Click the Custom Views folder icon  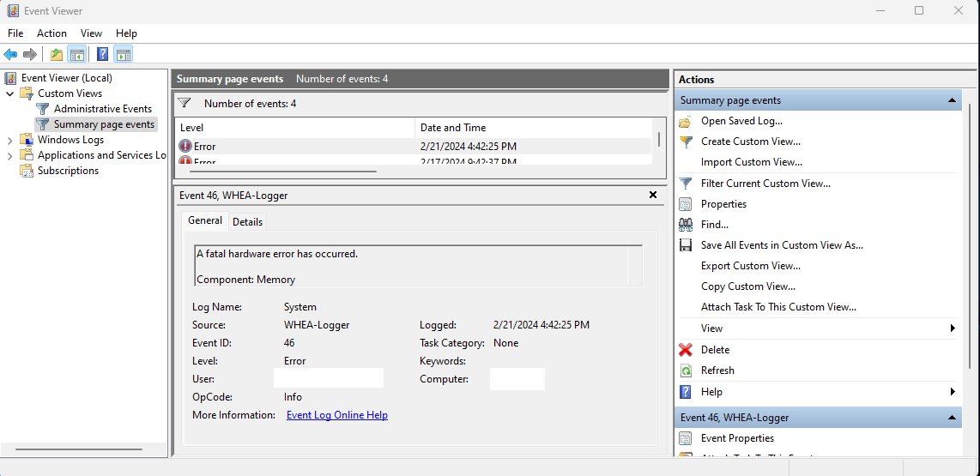[27, 93]
